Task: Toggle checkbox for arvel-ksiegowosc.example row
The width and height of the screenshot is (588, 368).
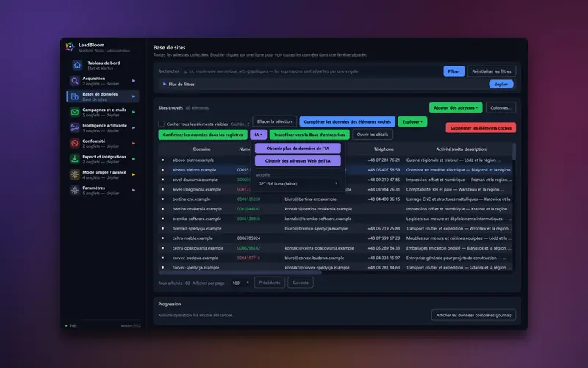Action: [x=162, y=189]
